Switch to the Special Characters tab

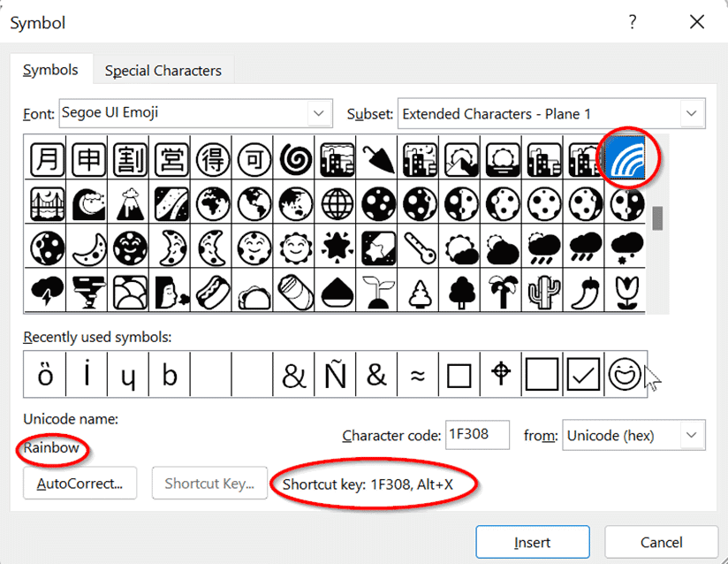click(163, 71)
